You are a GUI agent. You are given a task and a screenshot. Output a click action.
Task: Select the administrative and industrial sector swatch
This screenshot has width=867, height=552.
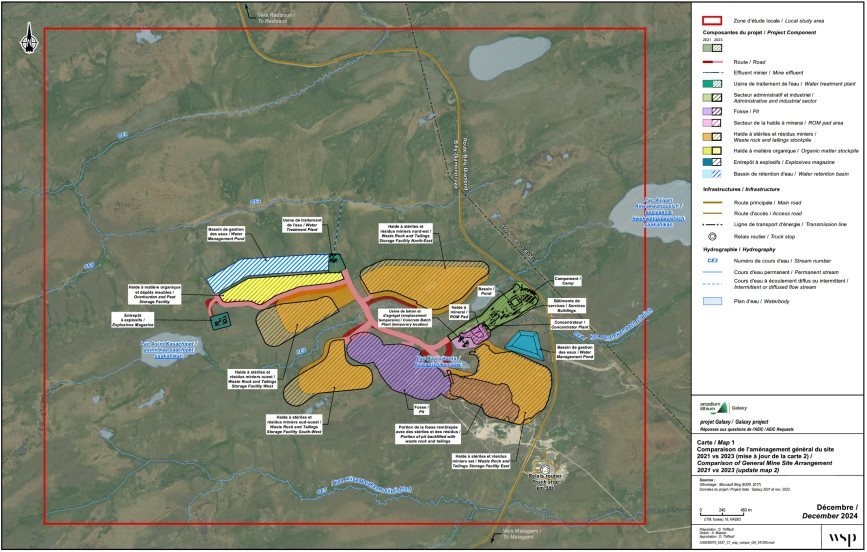pos(712,97)
